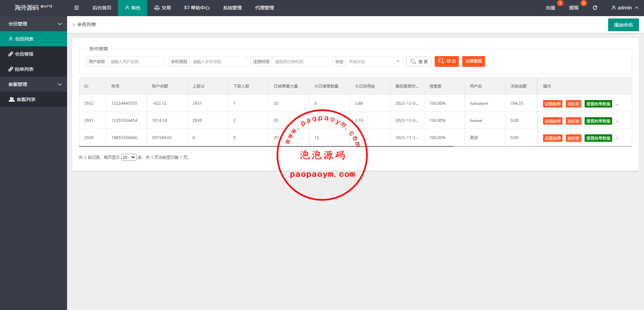Open the 注册时间 date picker field
This screenshot has width=644, height=310.
pos(300,61)
